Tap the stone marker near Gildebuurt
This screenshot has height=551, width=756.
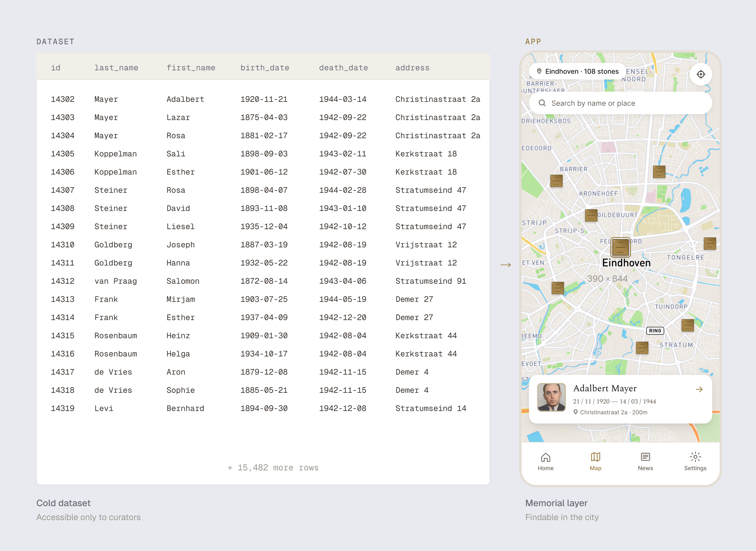591,215
